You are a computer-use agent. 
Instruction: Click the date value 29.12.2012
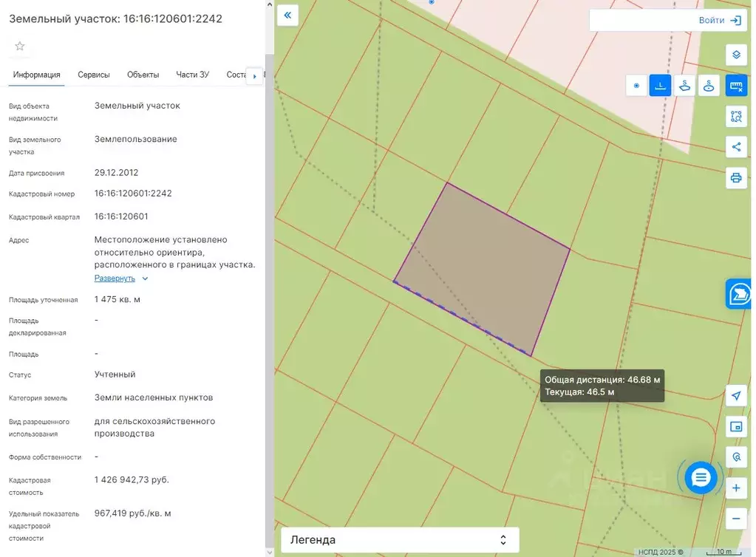[116, 173]
